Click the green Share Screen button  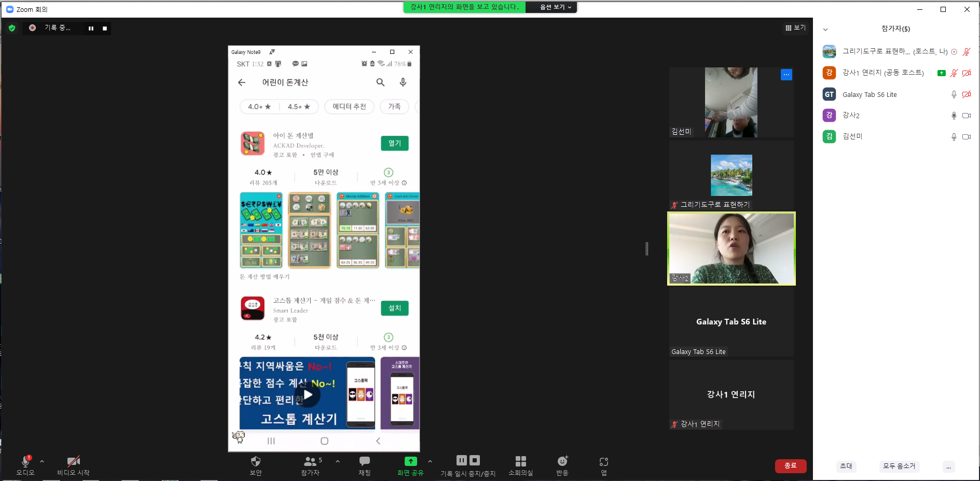(x=410, y=465)
